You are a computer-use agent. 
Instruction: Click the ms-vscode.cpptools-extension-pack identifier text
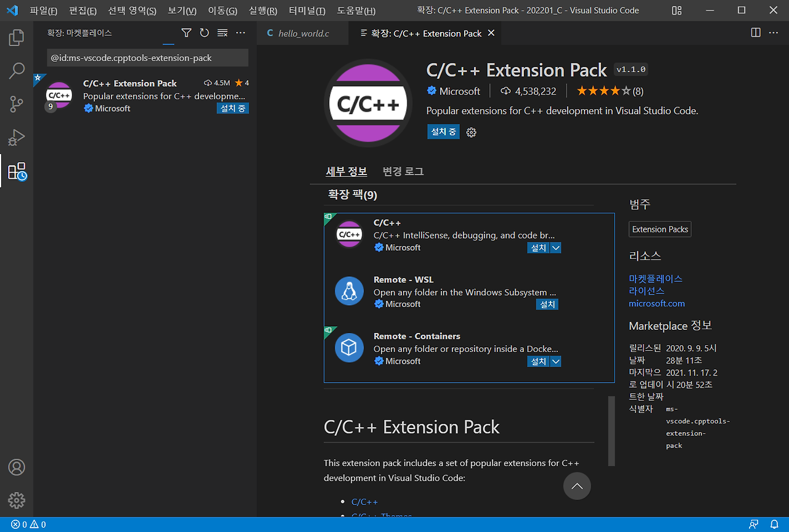pyautogui.click(x=697, y=427)
